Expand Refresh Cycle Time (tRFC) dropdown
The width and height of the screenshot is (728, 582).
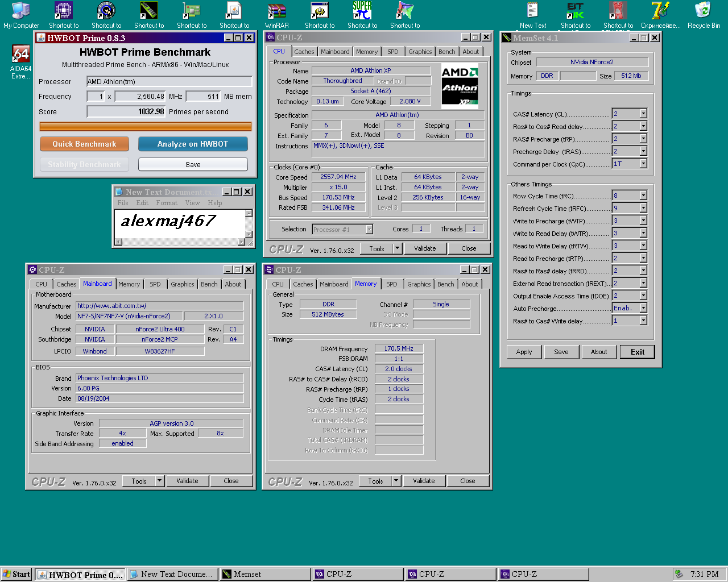pyautogui.click(x=643, y=208)
